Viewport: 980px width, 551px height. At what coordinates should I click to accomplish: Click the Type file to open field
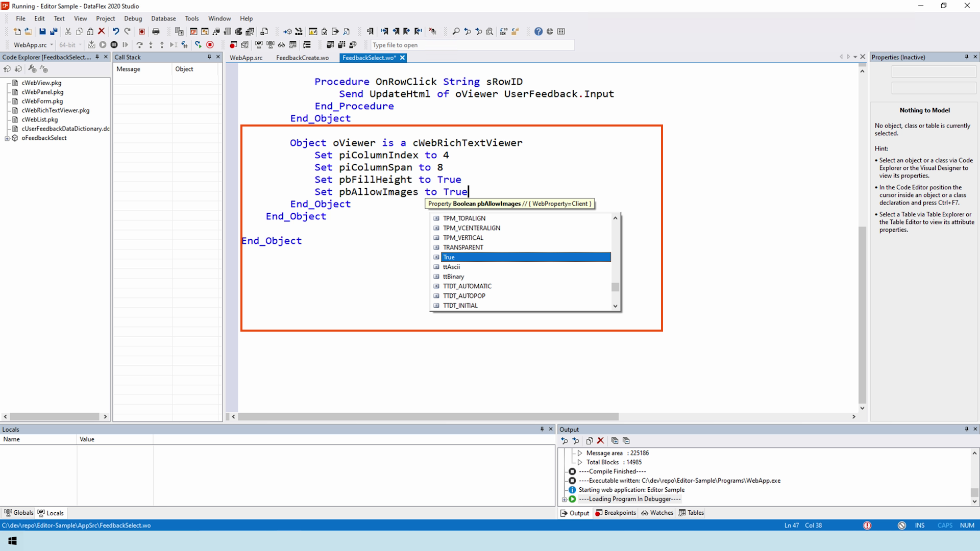472,45
